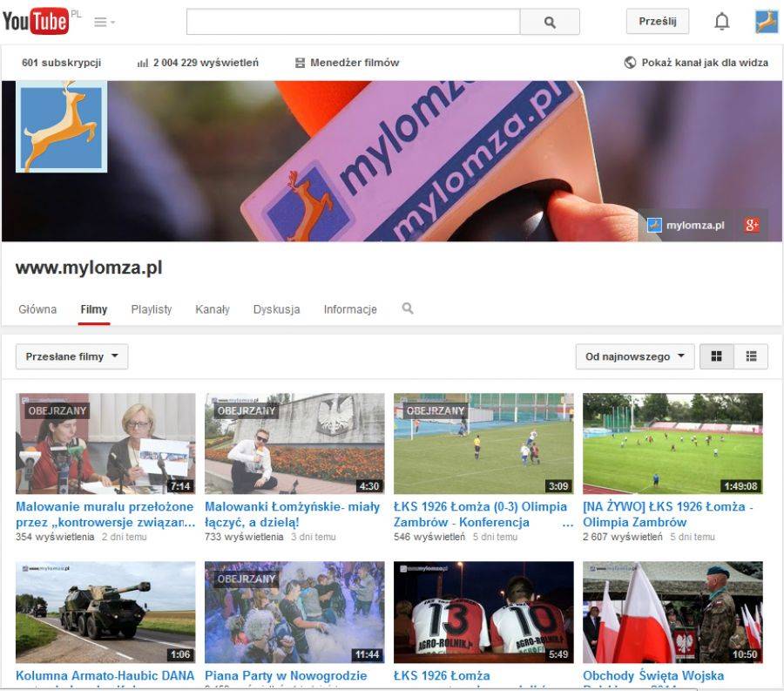The height and width of the screenshot is (691, 784).
Task: Click inside the YouTube search field
Action: pos(353,22)
